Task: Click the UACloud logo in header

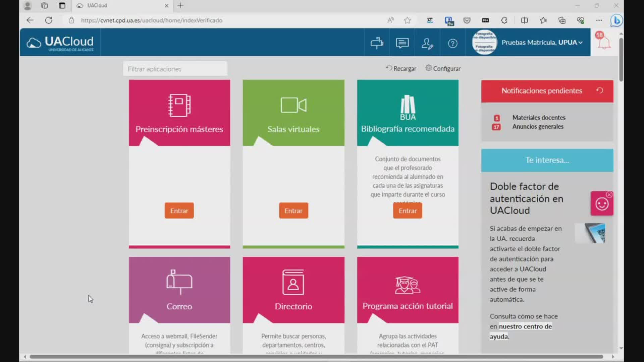Action: coord(60,43)
